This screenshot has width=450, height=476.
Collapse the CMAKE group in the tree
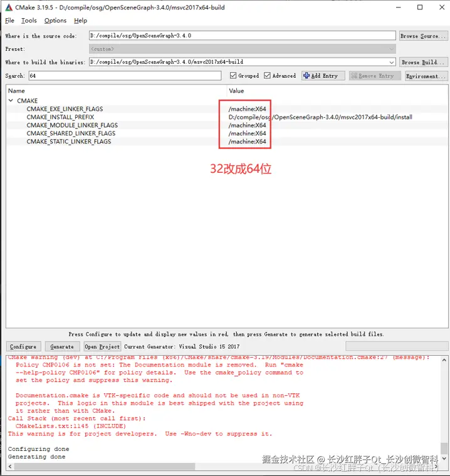click(x=11, y=100)
